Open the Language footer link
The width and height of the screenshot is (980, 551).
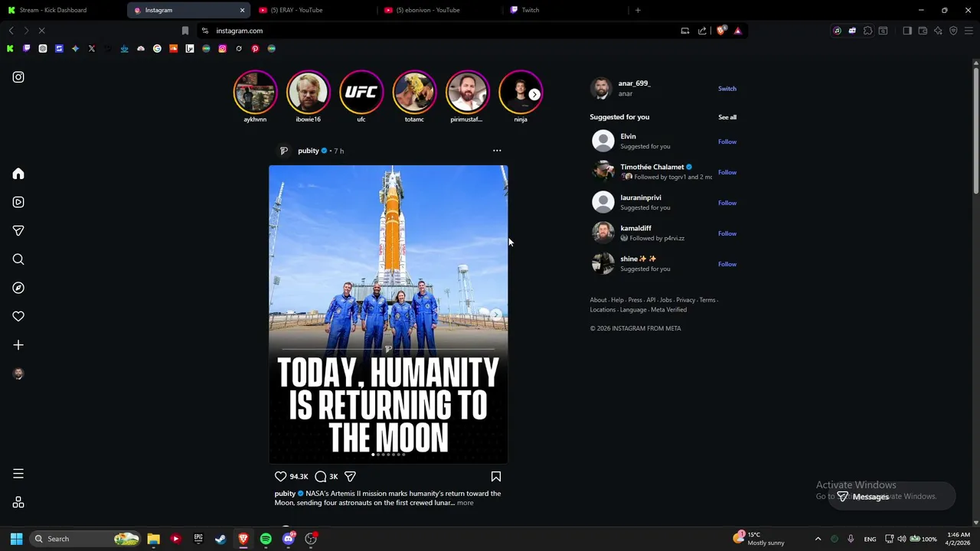click(x=633, y=310)
